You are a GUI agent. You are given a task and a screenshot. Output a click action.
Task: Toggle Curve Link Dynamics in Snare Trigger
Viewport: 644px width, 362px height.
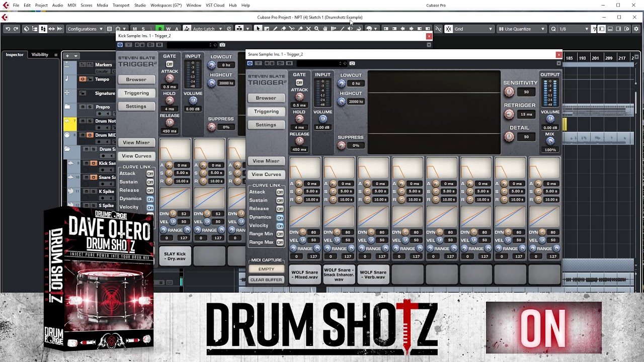(280, 217)
